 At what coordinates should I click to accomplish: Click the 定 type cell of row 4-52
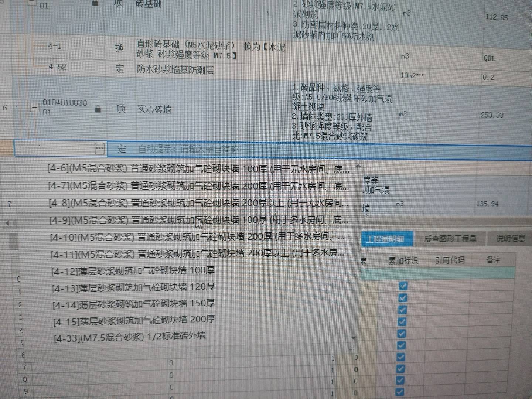coord(120,68)
